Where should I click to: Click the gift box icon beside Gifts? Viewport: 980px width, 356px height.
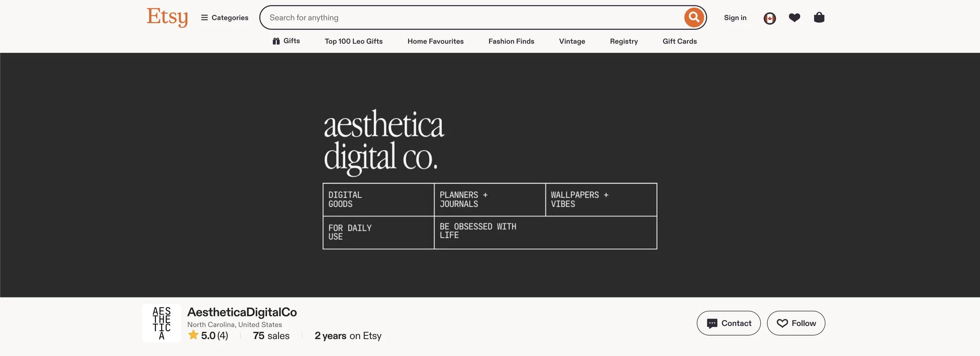tap(276, 41)
